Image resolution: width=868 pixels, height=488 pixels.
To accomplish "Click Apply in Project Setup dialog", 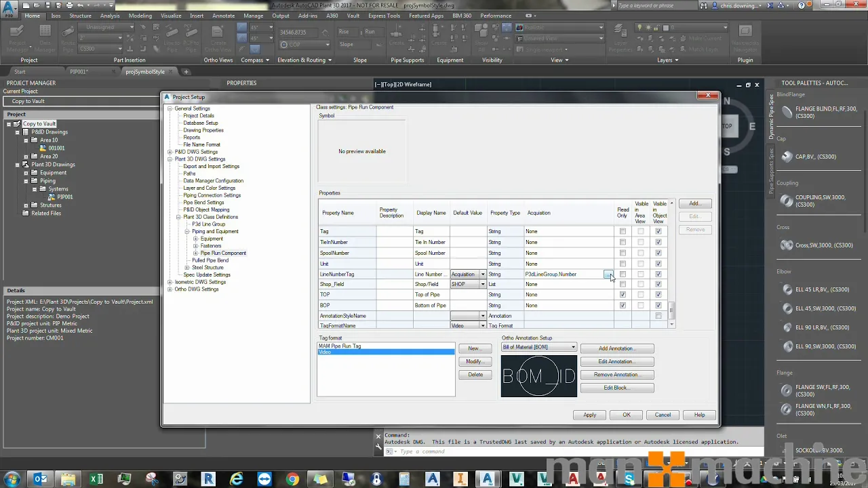I will pos(590,415).
